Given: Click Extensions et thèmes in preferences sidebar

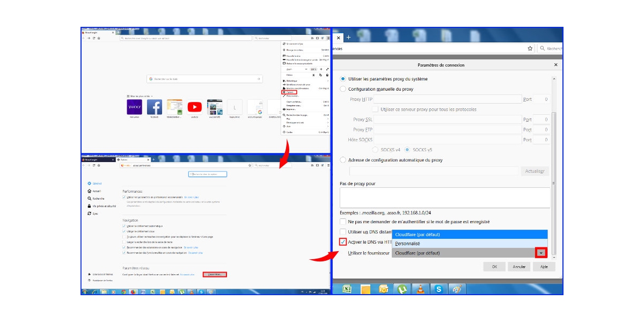Looking at the screenshot, I should (100, 274).
